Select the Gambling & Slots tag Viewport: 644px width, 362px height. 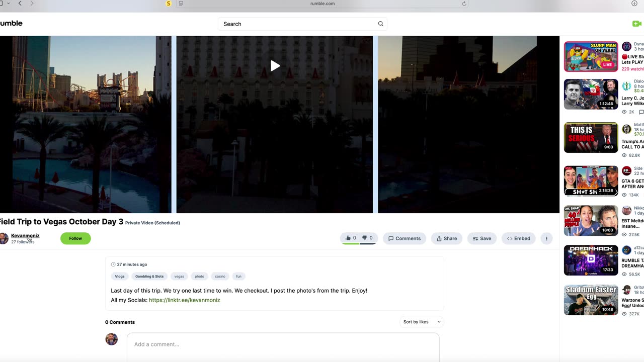[149, 276]
